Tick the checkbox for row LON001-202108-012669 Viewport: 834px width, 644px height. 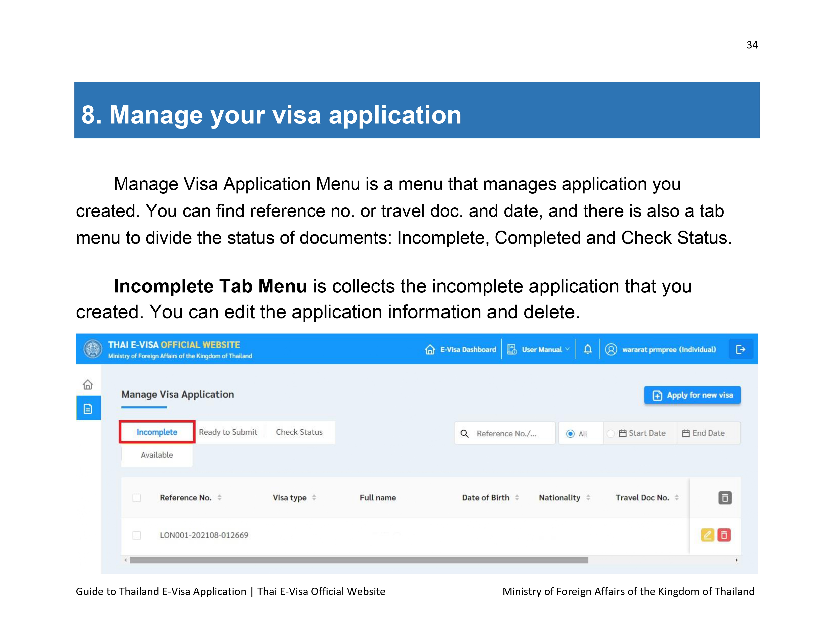pos(136,535)
